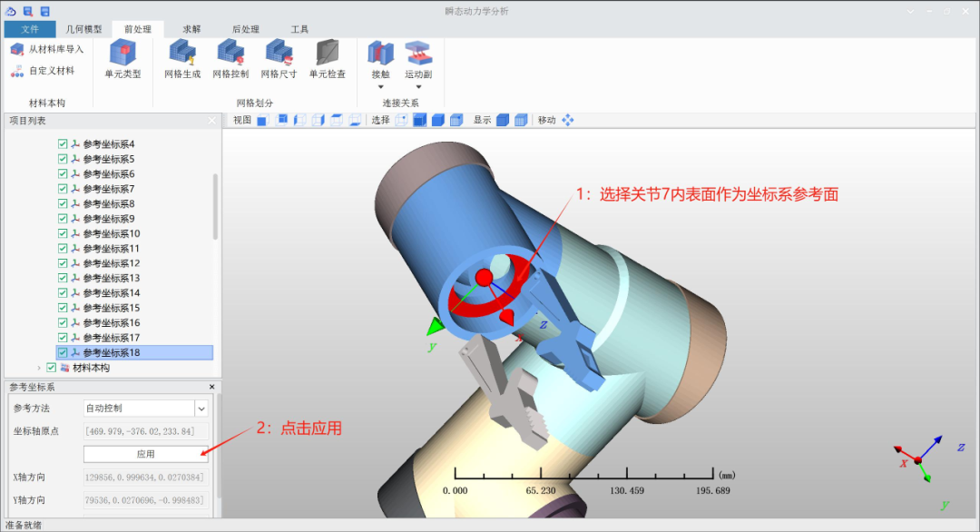Screen dimensions: 980x532
Task: Click the 应用 apply button
Action: [x=145, y=455]
